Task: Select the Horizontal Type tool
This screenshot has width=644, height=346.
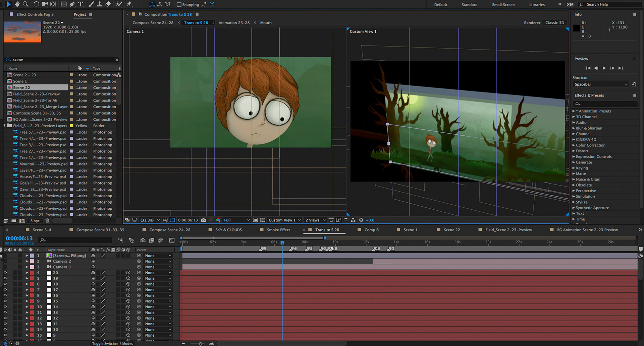Action: click(x=80, y=4)
